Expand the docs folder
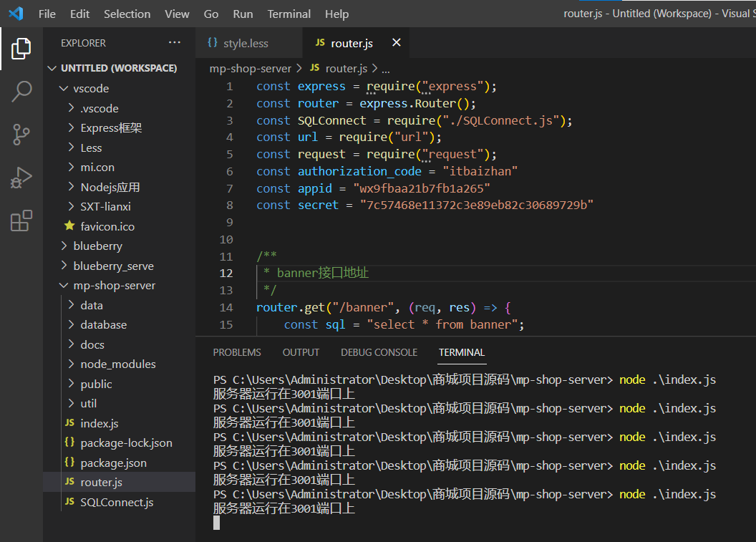 (x=72, y=344)
